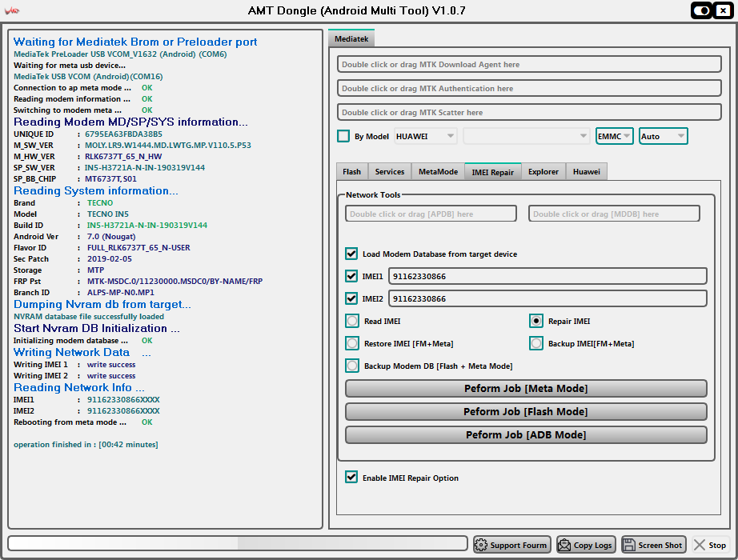Select the Read IMEI radio button
Image resolution: width=738 pixels, height=560 pixels.
coord(352,321)
